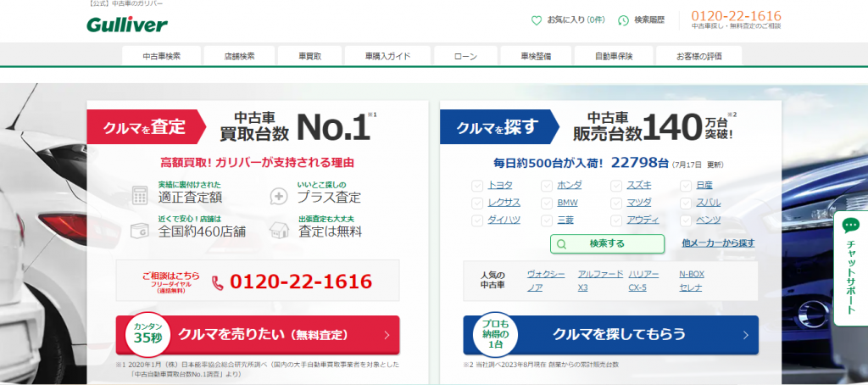This screenshot has width=868, height=385.
Task: Open the 自動車保険 tab
Action: [x=614, y=56]
